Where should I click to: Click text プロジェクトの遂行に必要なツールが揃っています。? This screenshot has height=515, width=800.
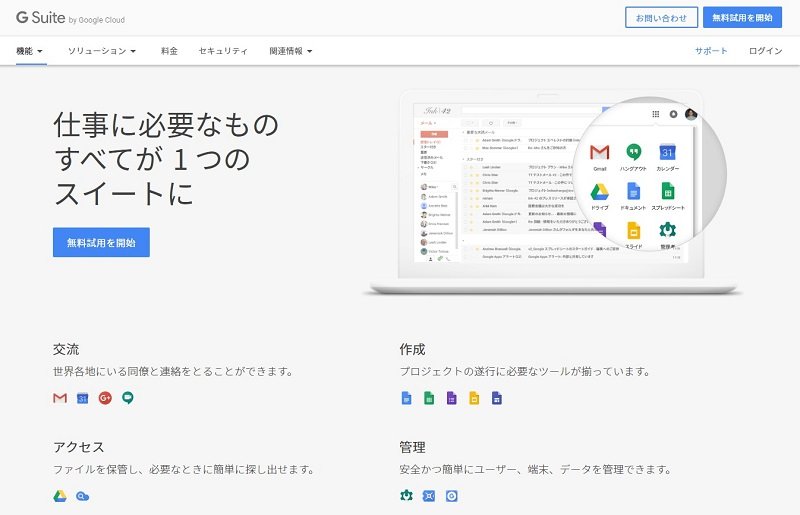pos(526,372)
